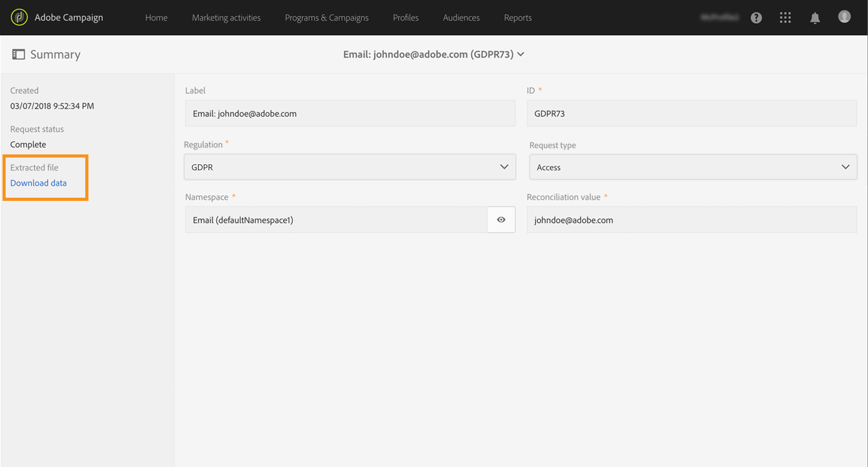Open the help question mark icon
Screen dimensions: 868x467
click(x=756, y=18)
